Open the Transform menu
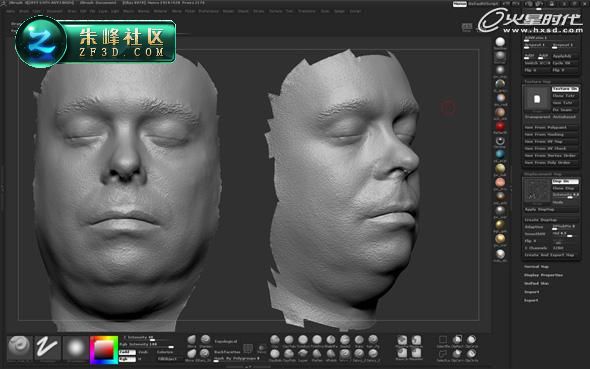 coord(307,11)
